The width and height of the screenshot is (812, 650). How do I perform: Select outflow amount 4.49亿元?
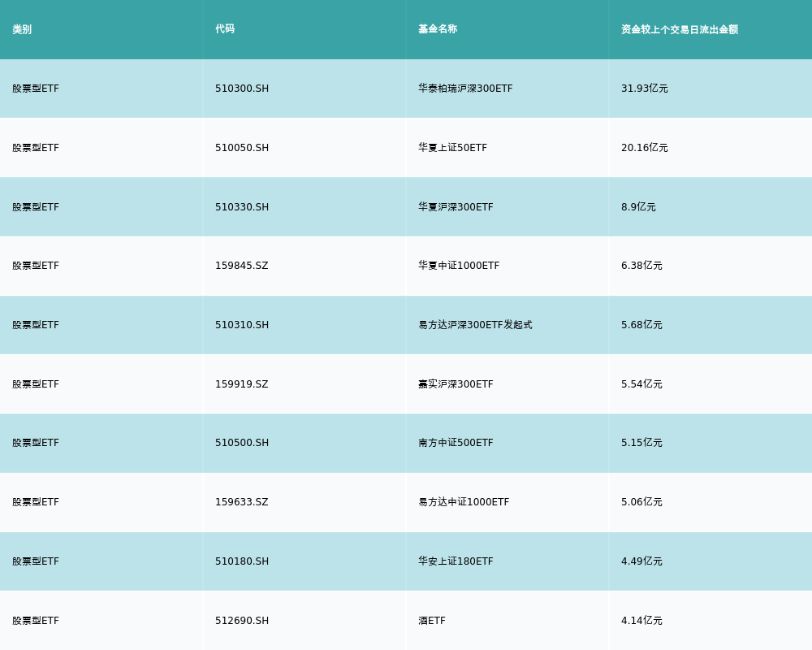tap(641, 561)
